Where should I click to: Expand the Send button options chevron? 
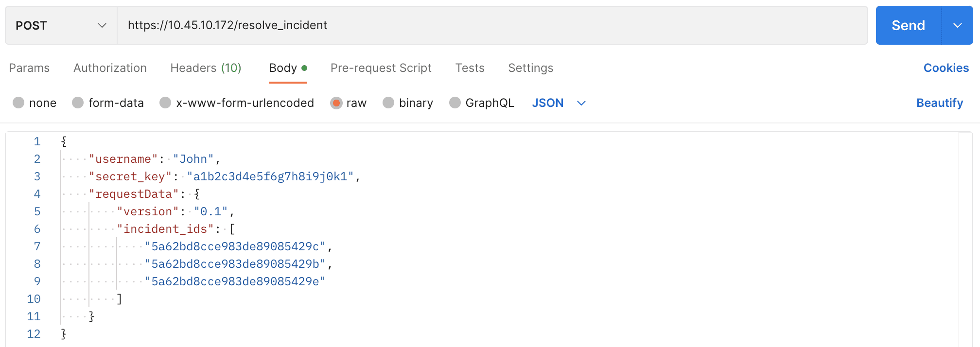(x=957, y=25)
